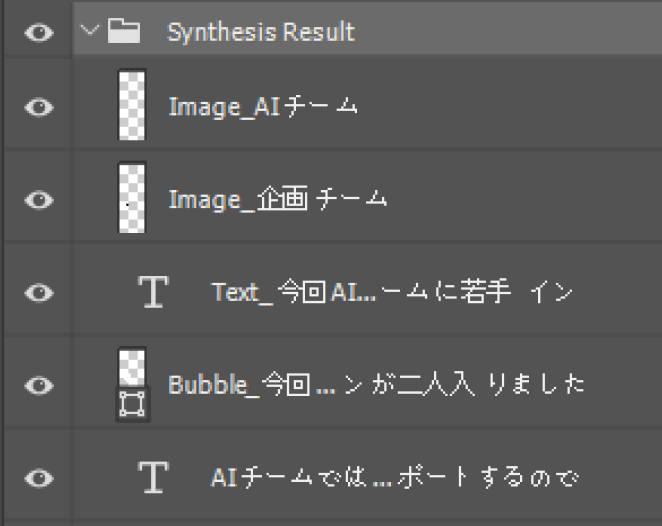
Task: Click the T icon of Text_今回AI layer
Action: (153, 292)
